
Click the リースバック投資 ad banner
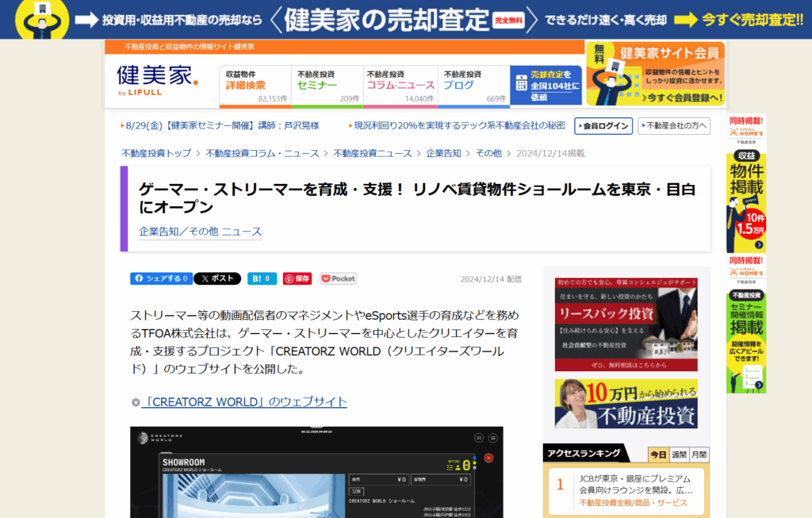pyautogui.click(x=626, y=324)
